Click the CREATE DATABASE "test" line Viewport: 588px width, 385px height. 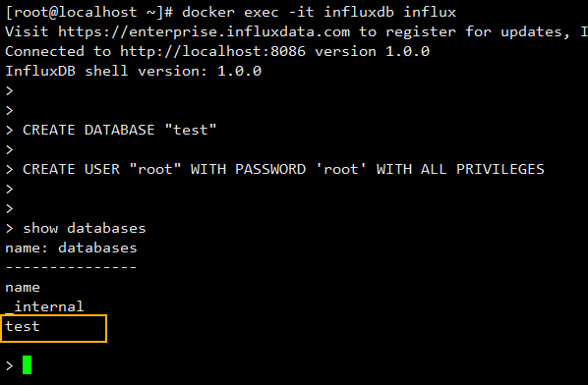(119, 130)
